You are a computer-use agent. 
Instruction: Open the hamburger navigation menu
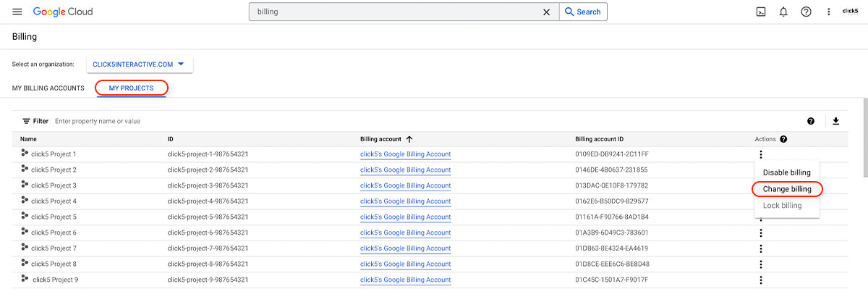point(17,12)
